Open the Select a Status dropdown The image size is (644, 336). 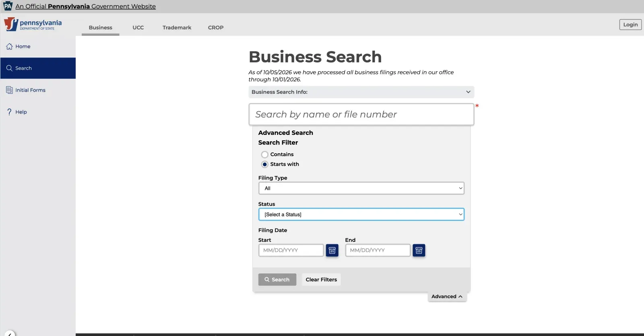(x=361, y=214)
